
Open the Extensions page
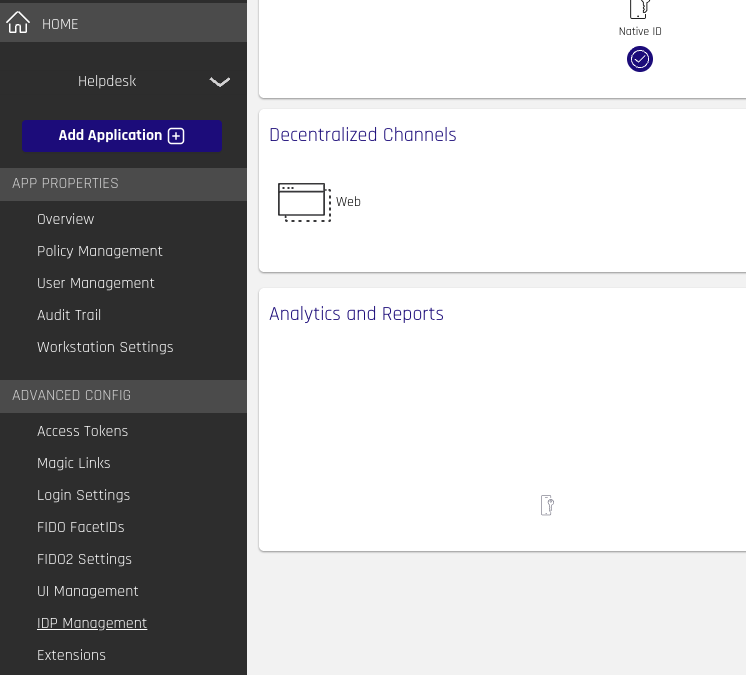pyautogui.click(x=71, y=655)
